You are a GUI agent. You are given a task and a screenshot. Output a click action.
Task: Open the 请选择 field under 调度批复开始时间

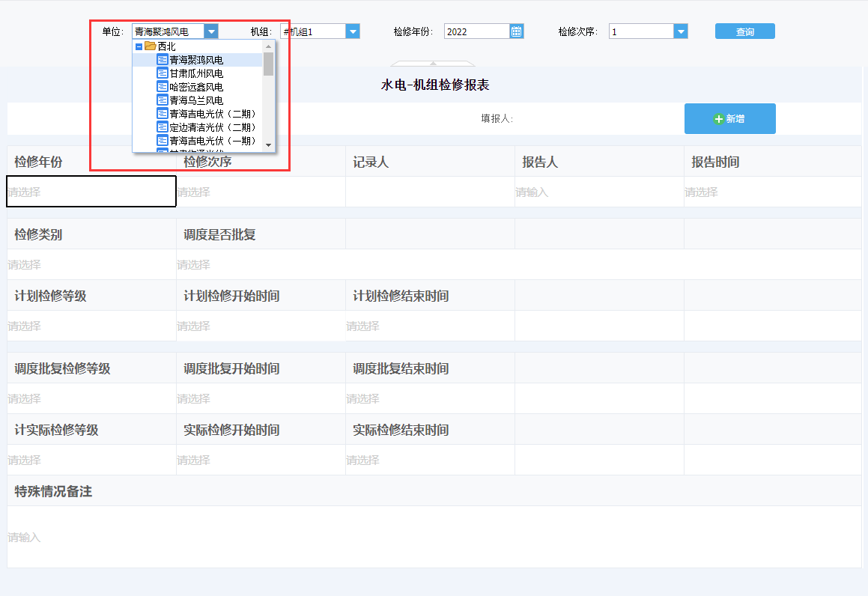tap(261, 398)
